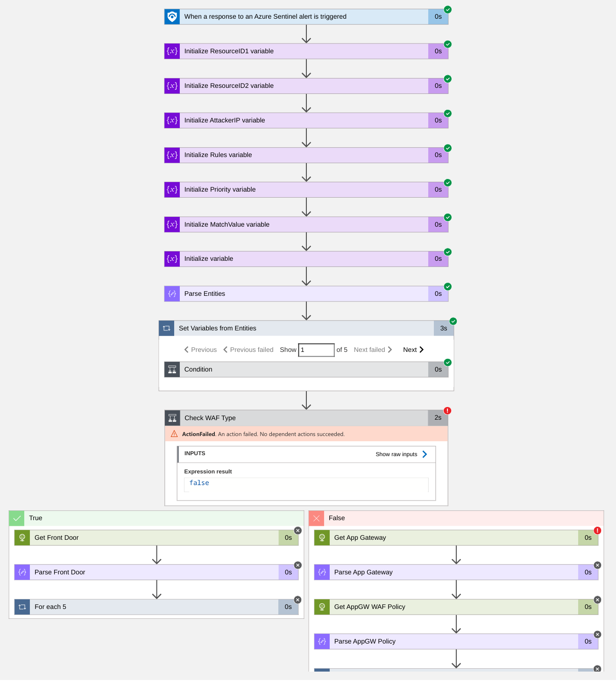Click the Previous pagination control
The height and width of the screenshot is (687, 616).
pyautogui.click(x=200, y=350)
